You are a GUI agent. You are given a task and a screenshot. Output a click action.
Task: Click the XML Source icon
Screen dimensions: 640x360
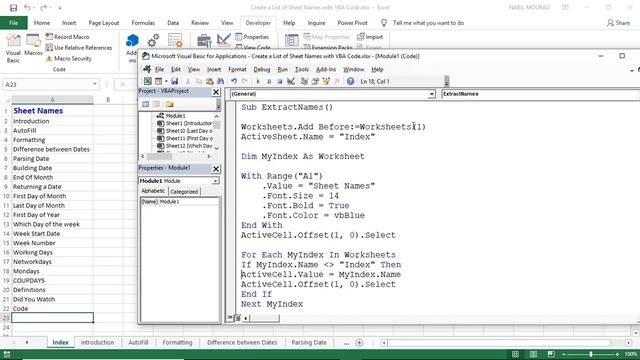coord(291,40)
